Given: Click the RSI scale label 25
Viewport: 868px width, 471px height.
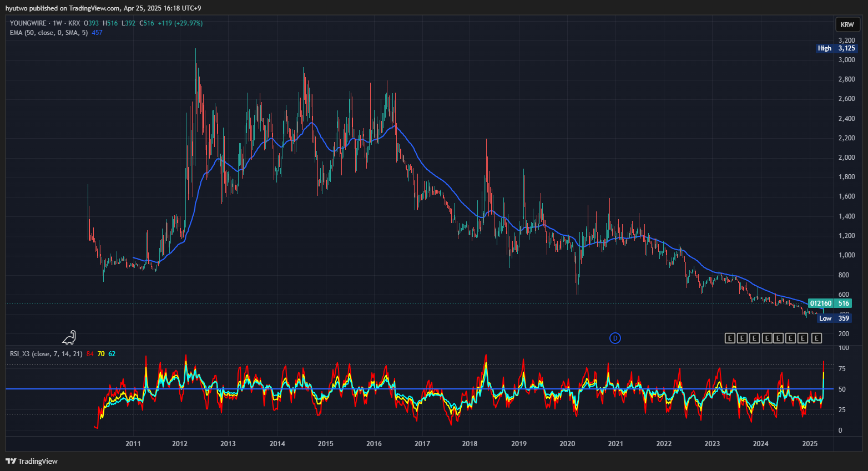Looking at the screenshot, I should coord(842,410).
